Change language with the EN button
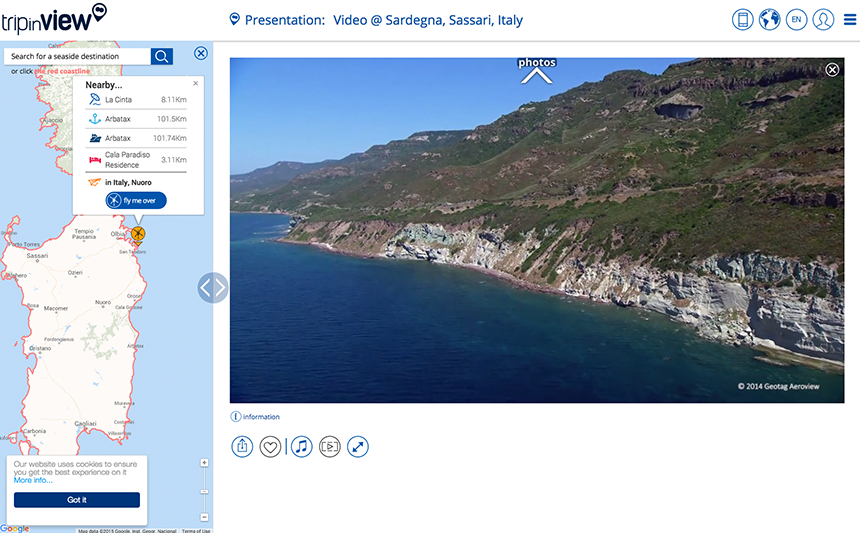Screen dimensions: 860x533 click(796, 20)
